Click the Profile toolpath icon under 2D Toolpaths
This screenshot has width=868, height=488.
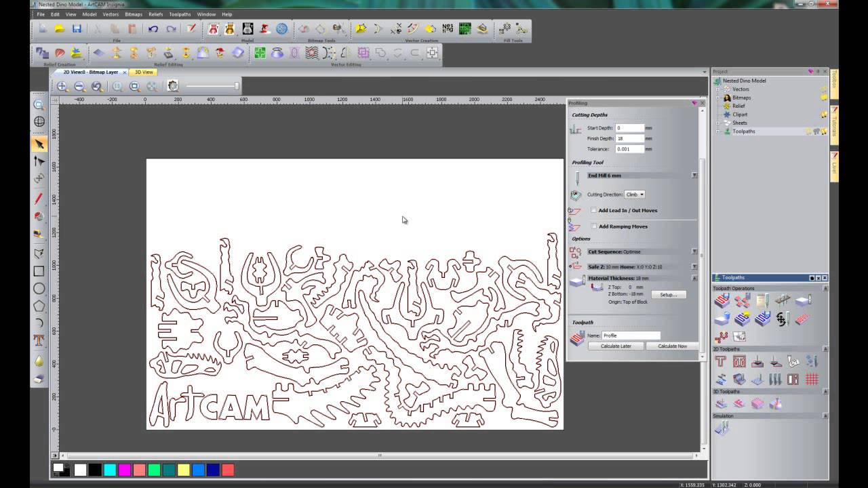pyautogui.click(x=721, y=361)
